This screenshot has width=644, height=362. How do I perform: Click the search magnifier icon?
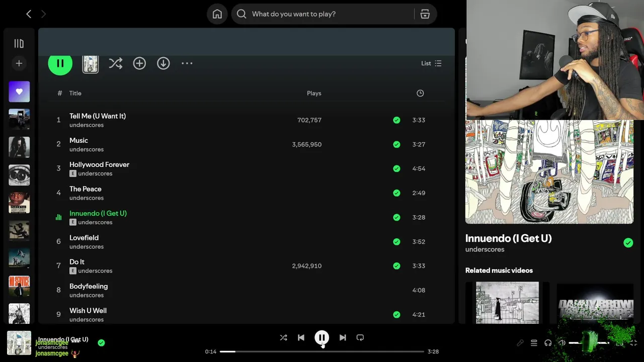242,14
